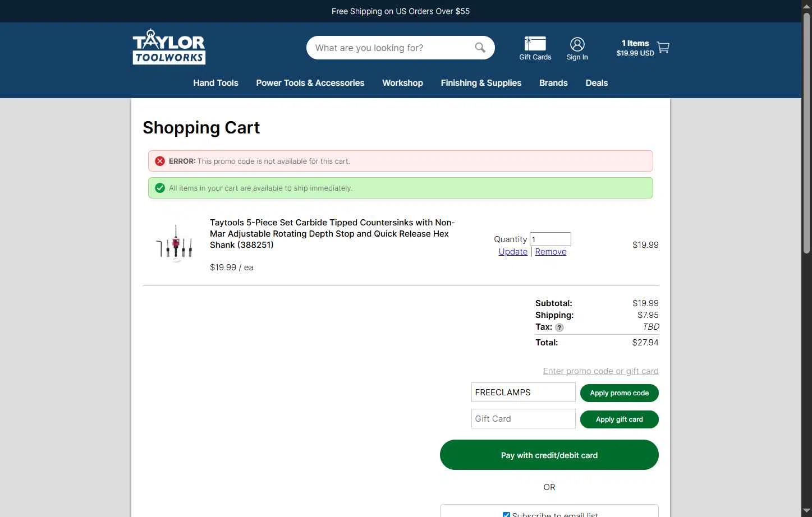Open Power Tools & Accessories menu
Viewport: 812px width, 517px height.
point(310,83)
